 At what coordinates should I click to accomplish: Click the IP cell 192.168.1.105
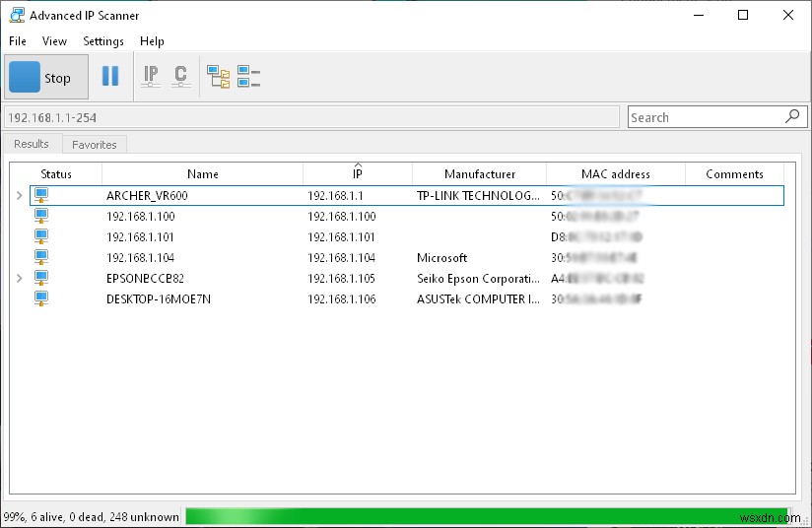click(x=342, y=279)
